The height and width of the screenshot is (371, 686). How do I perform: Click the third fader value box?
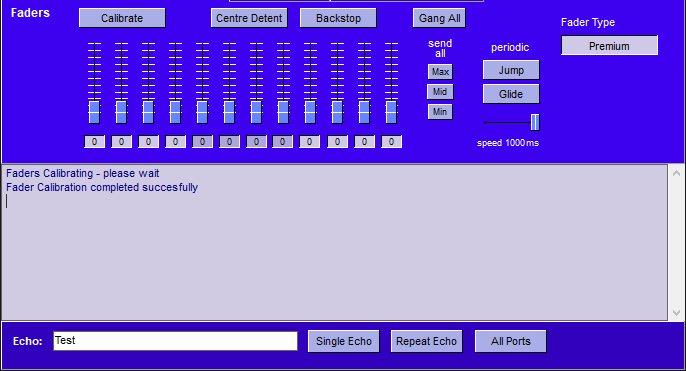pyautogui.click(x=148, y=142)
